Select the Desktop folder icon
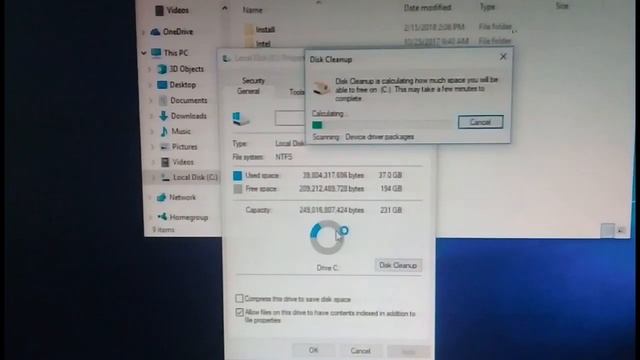The image size is (640, 360). click(x=162, y=85)
